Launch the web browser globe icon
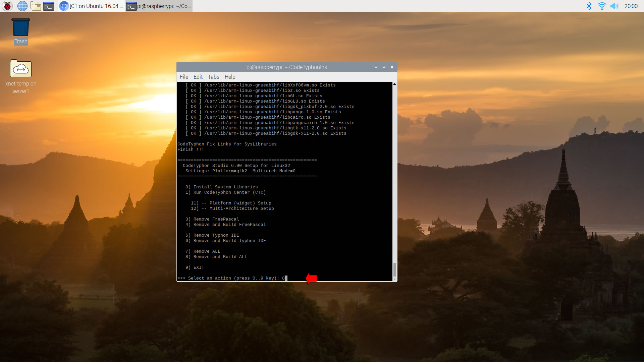 (x=22, y=6)
